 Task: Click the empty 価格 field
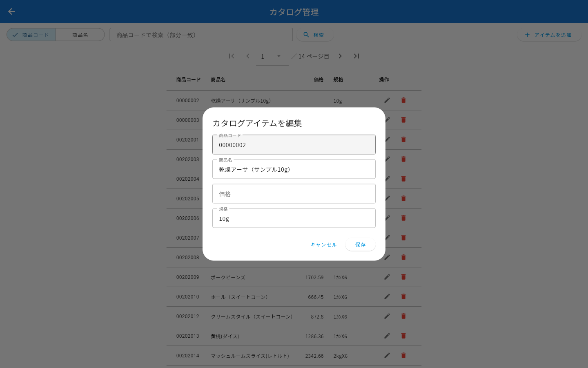pyautogui.click(x=294, y=194)
